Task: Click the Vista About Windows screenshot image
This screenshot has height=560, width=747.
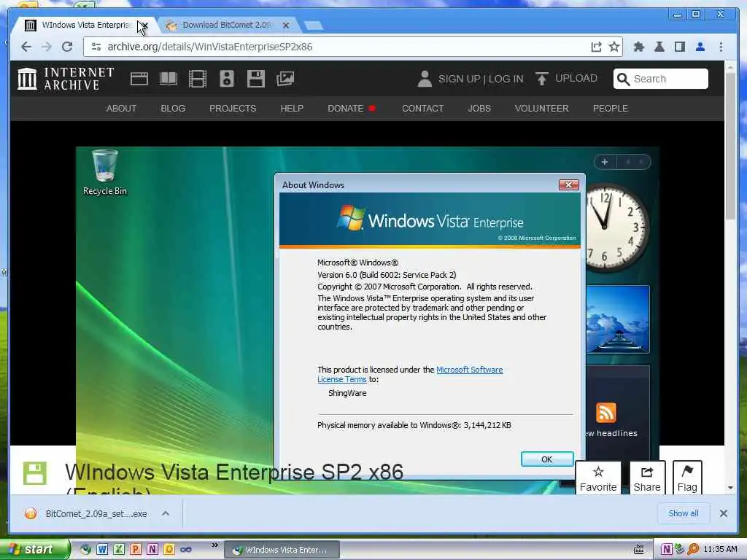Action: click(368, 319)
